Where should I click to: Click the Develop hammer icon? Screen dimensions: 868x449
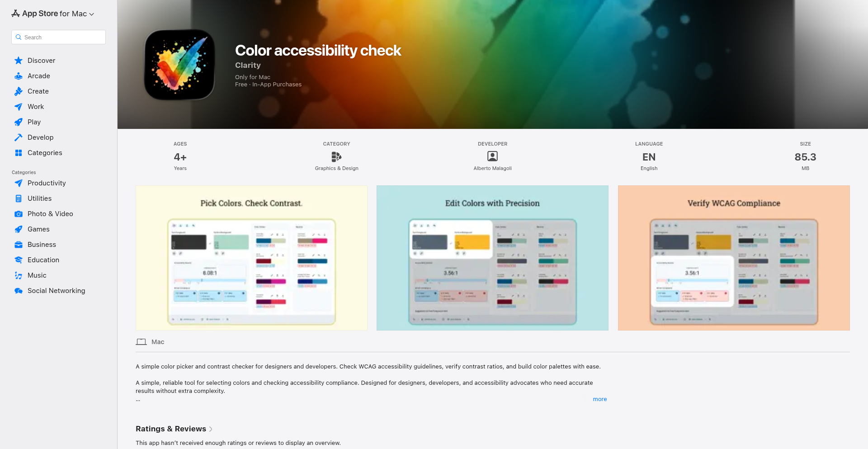[19, 137]
